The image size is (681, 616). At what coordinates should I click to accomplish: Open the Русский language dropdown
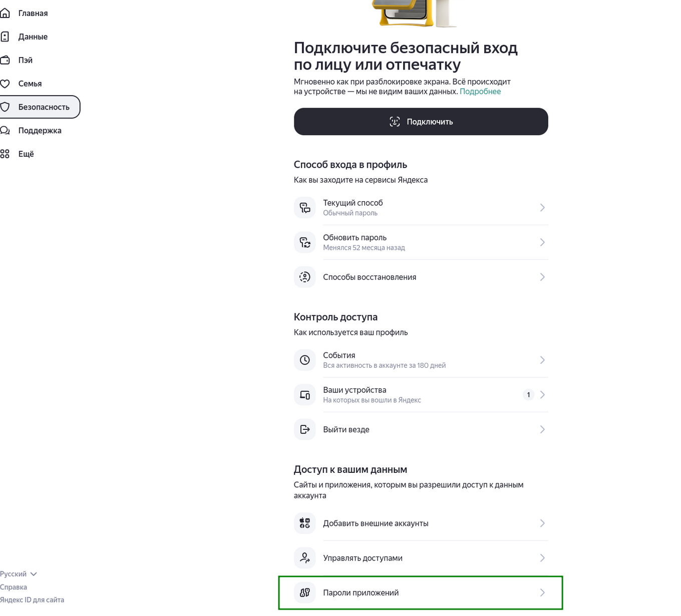click(x=19, y=574)
